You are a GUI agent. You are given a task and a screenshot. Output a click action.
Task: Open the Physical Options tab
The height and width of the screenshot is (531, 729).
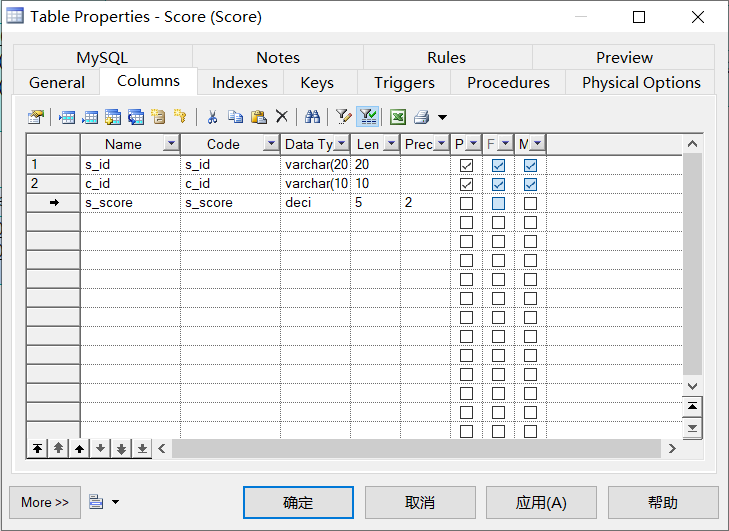(x=641, y=83)
